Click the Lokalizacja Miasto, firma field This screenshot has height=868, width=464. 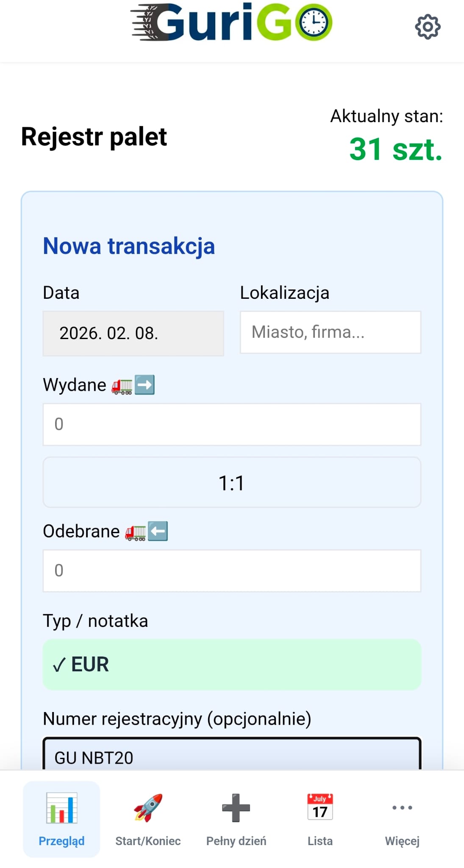tap(330, 332)
